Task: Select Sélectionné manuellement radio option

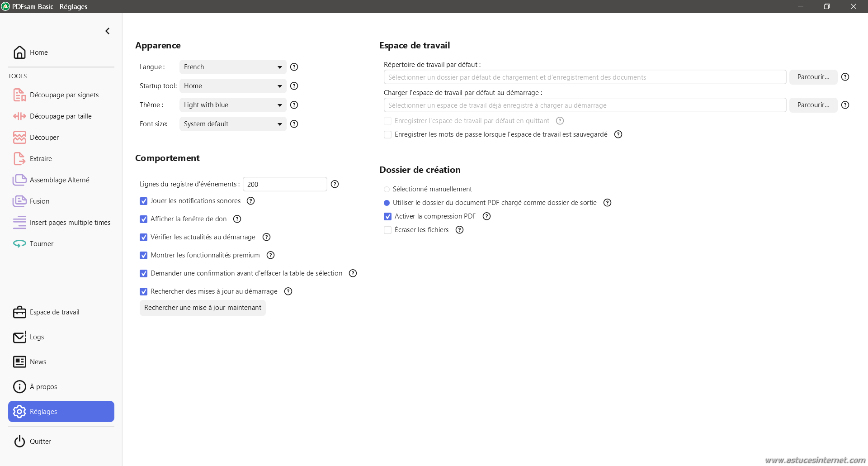Action: (387, 189)
